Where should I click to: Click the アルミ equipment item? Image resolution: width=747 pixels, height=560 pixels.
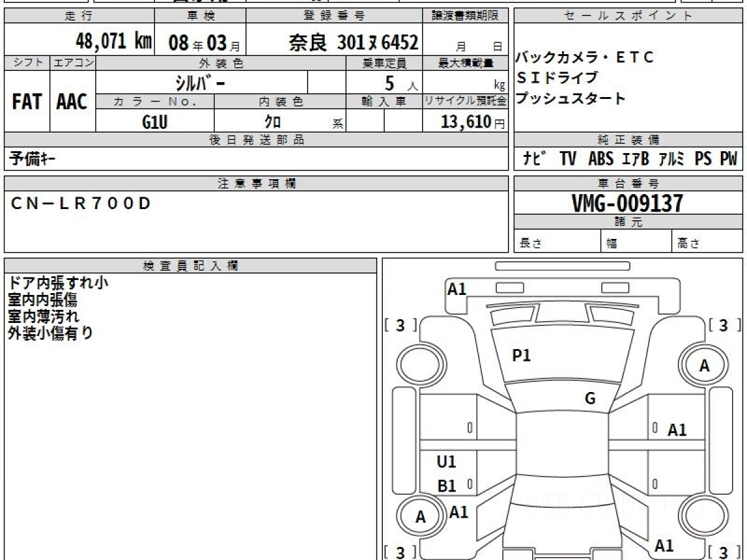672,159
